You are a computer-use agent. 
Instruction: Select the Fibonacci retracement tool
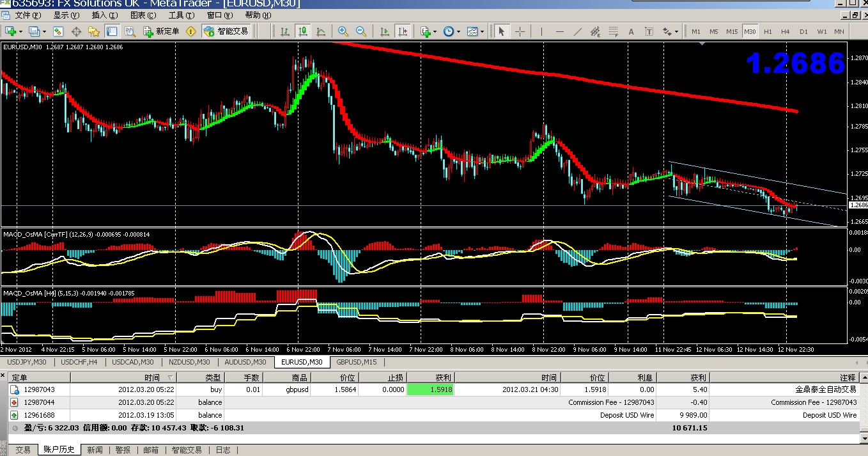click(613, 31)
